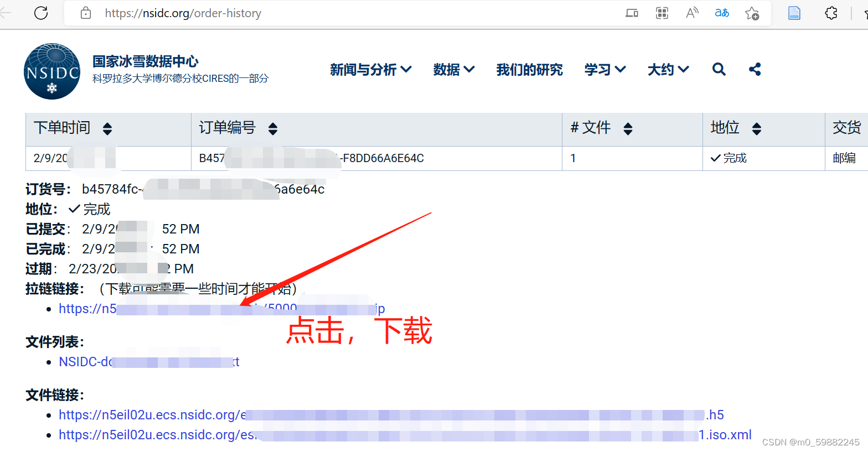Open the blue document icon in toolbar
The image size is (868, 452).
pos(794,13)
